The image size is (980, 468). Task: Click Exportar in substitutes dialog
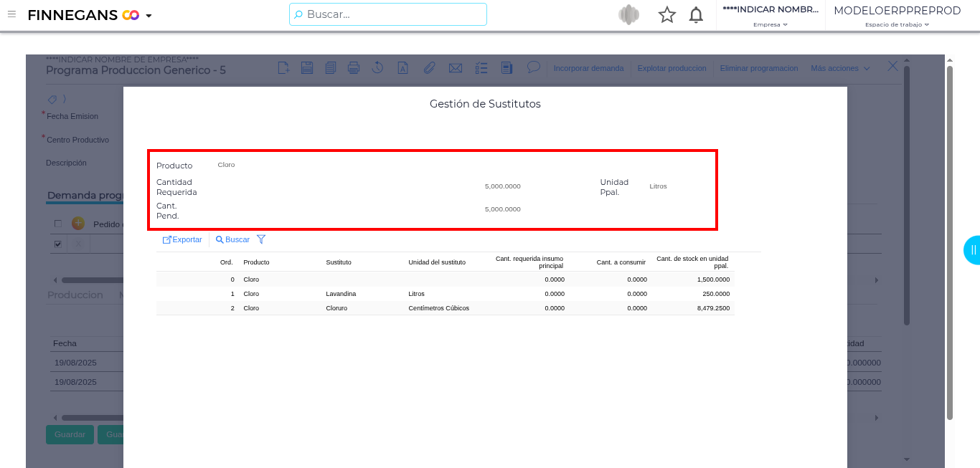(x=182, y=239)
